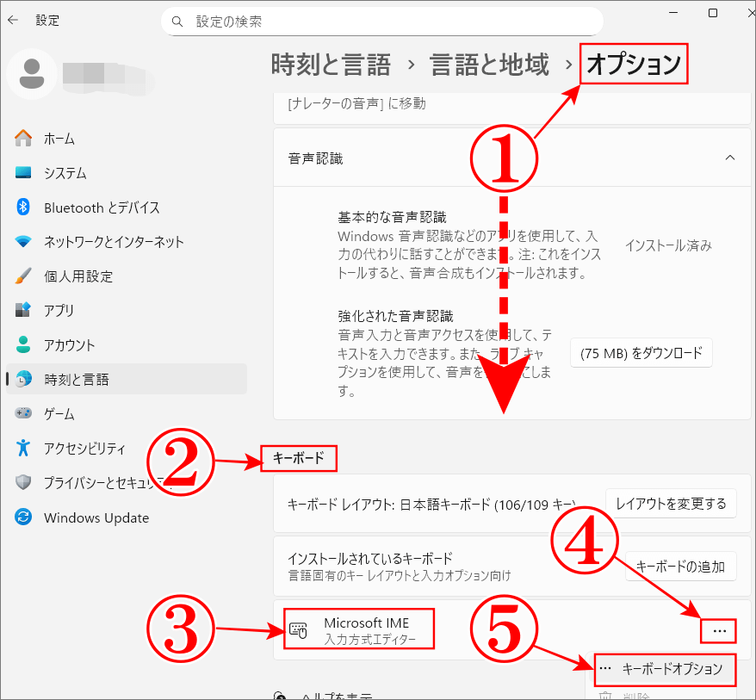Open the ellipsis menu for Microsoft IME
Image resolution: width=756 pixels, height=700 pixels.
coord(719,629)
